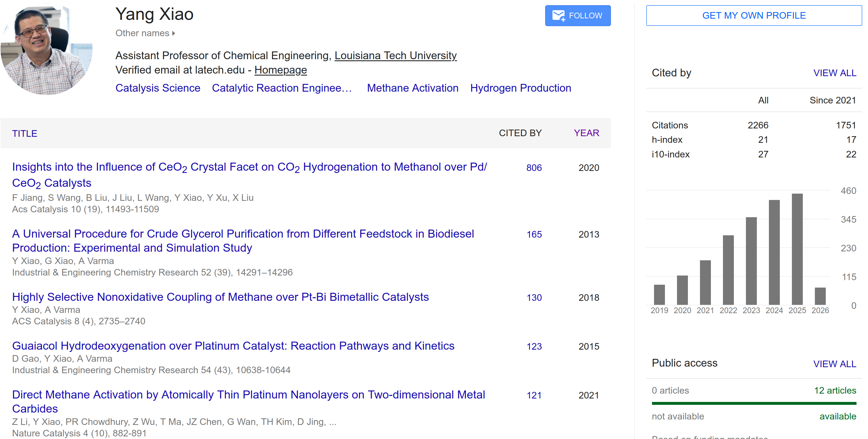Click the 2025 citations bar in chart
The height and width of the screenshot is (439, 868).
pyautogui.click(x=797, y=249)
